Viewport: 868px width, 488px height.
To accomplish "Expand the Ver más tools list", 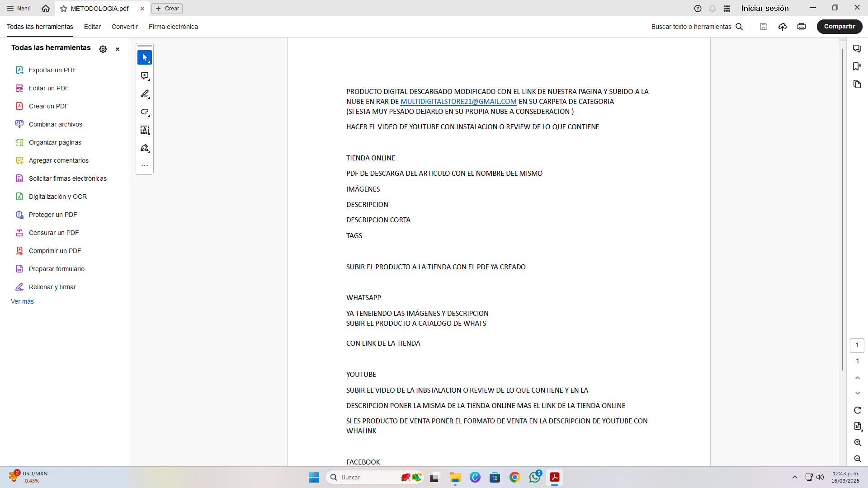I will coord(22,301).
